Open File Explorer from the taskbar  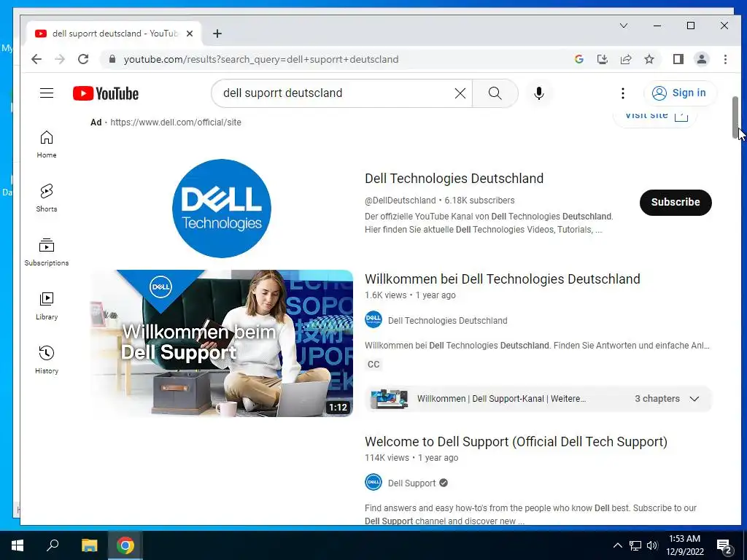click(89, 545)
